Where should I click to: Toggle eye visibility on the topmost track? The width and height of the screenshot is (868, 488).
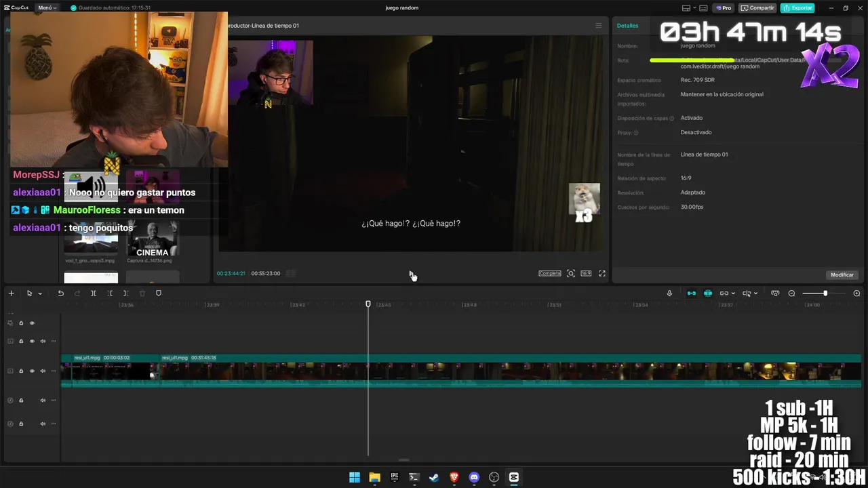[32, 323]
